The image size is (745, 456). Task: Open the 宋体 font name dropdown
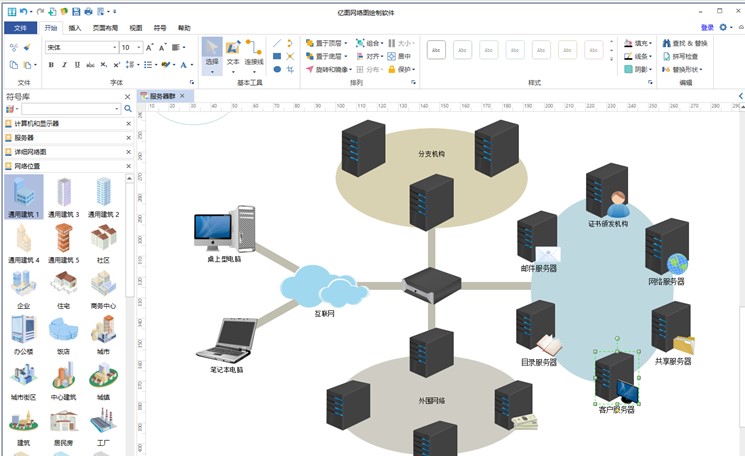tap(115, 47)
